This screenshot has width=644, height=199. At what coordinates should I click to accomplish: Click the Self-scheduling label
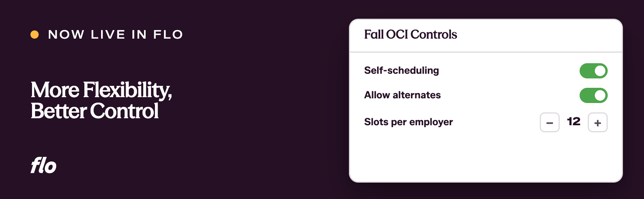pos(402,70)
